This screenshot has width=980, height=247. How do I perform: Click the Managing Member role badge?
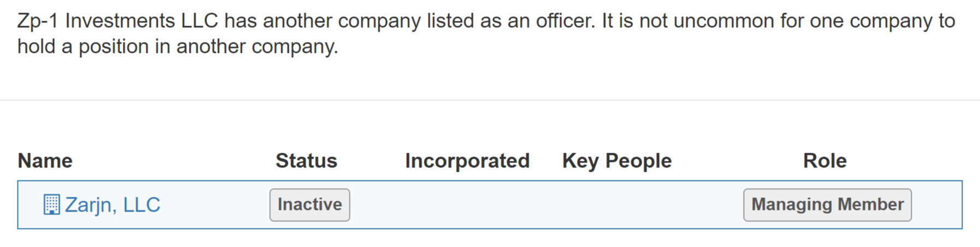point(827,205)
